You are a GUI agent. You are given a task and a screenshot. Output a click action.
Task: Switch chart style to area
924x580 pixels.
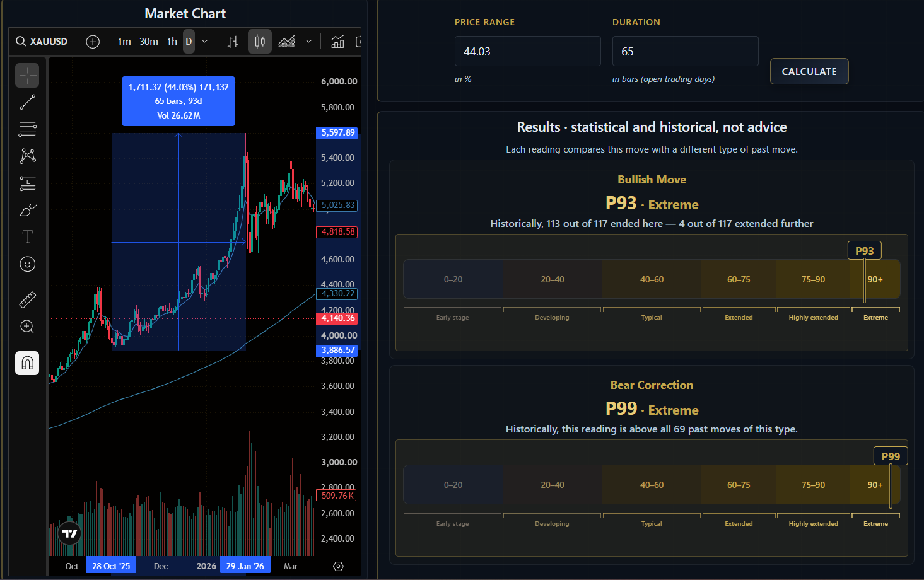click(286, 42)
